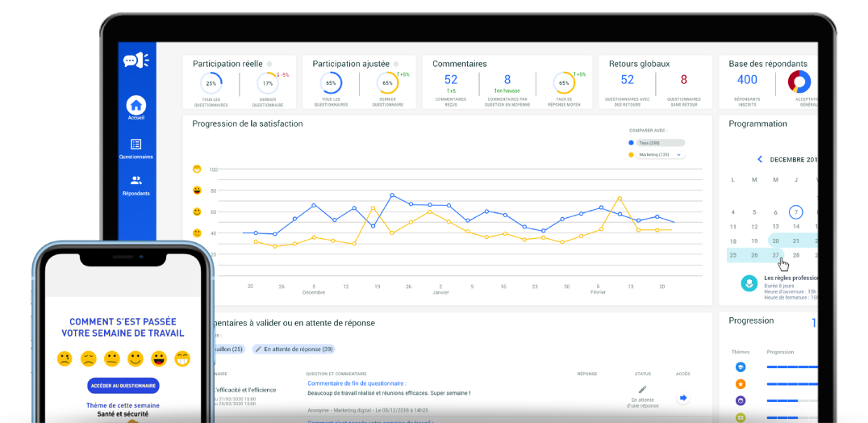
Task: Click day 25 in the calendar
Action: click(733, 255)
